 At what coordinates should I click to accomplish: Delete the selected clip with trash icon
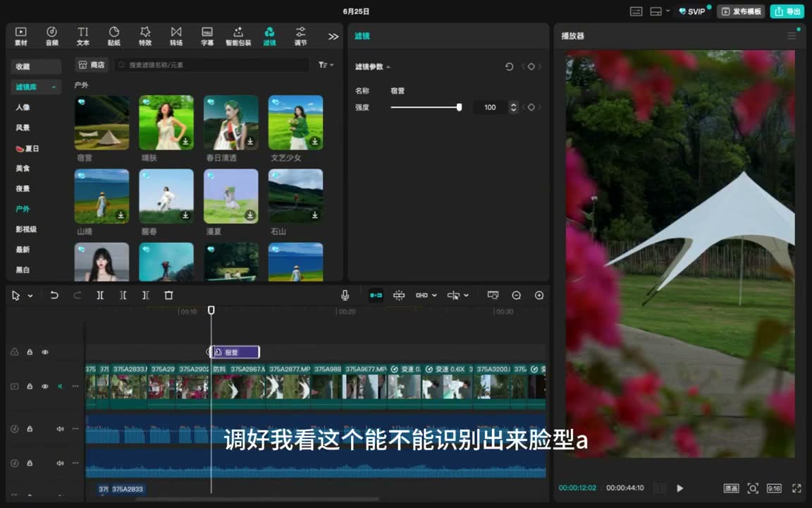[168, 295]
